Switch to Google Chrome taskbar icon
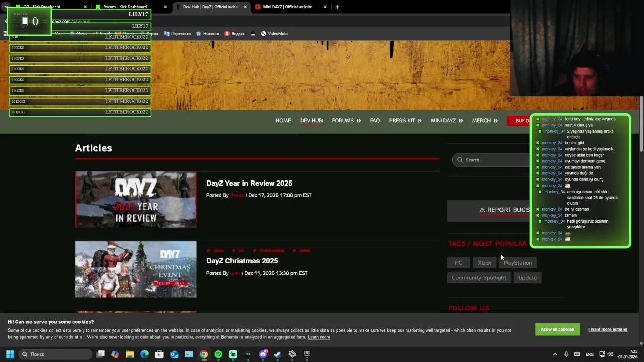 point(203,354)
